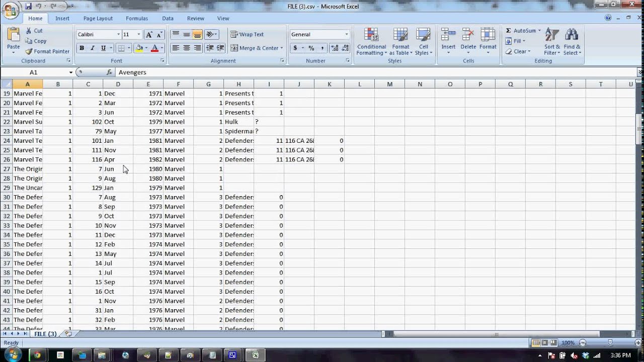Screen dimensions: 644x362
Task: Decrease font size with Shrink Font
Action: [159, 35]
